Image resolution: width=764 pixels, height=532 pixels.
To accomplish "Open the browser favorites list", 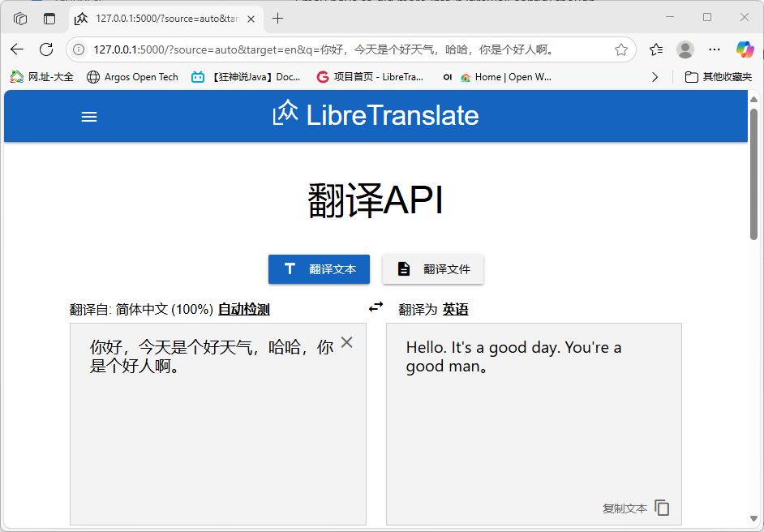I will point(656,49).
